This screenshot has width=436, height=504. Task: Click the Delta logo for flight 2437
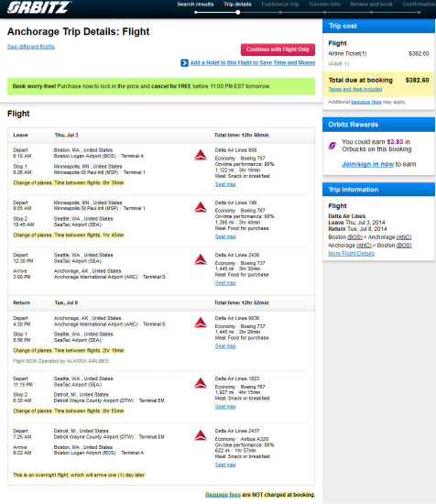tap(201, 435)
